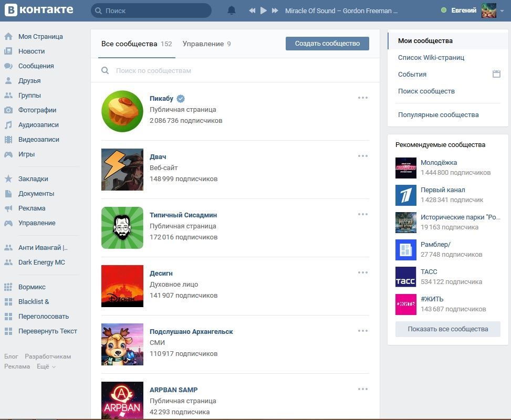Screen dimensions: 511x420
Task: Open the Двач community link
Action: pos(158,157)
